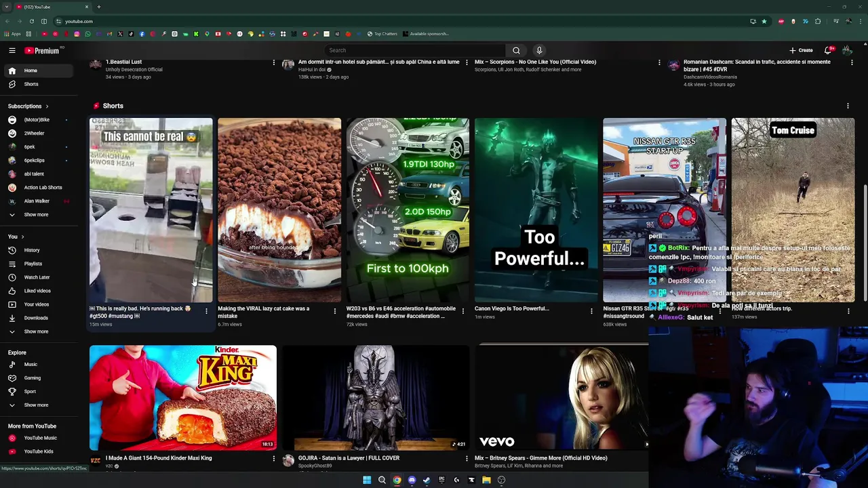Image resolution: width=868 pixels, height=488 pixels.
Task: Type in the YouTube Search field
Action: coord(415,50)
